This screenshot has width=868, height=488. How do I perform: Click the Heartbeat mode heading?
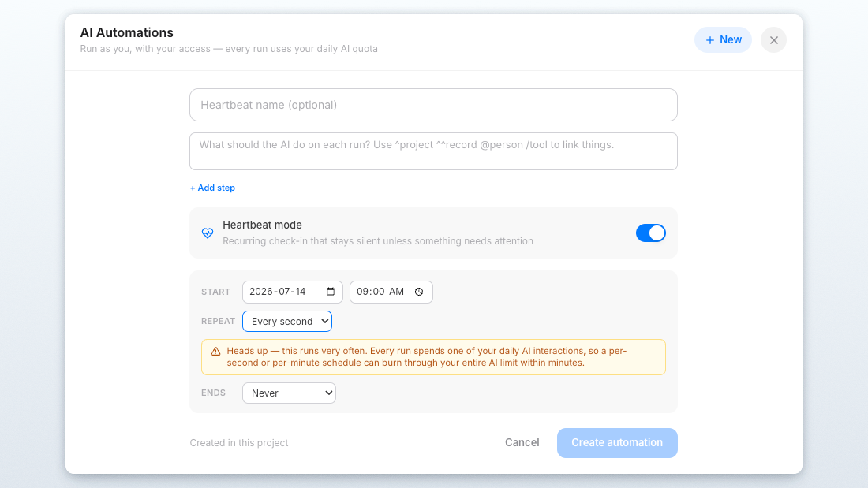pos(263,225)
